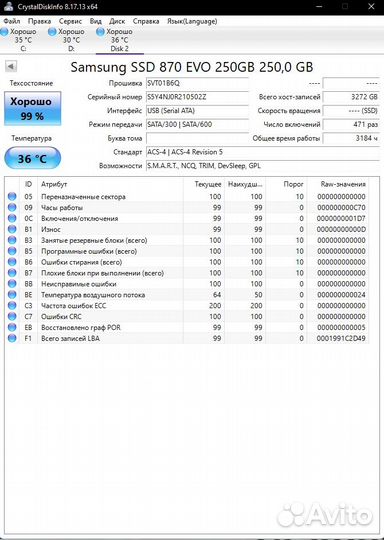384x540 pixels.
Task: Click status orb for attribute B5
Action: [x=12, y=251]
